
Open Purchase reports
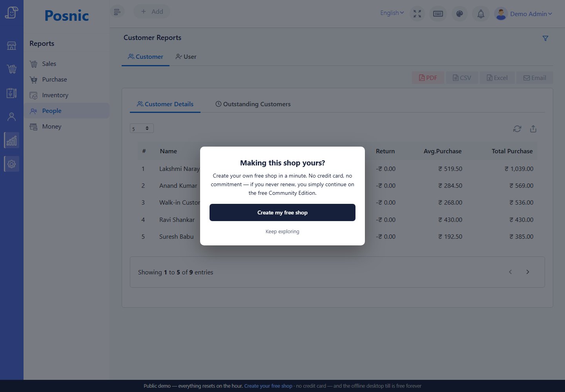67,79
